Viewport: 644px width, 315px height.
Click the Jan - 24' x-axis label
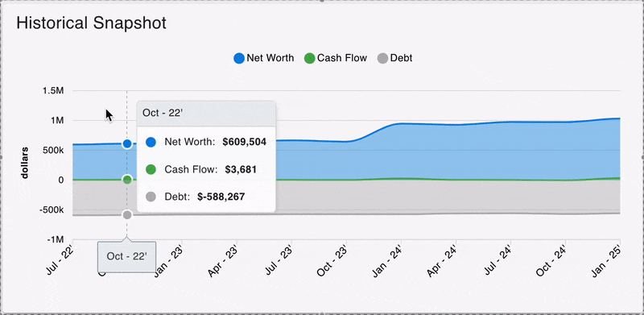[387, 261]
